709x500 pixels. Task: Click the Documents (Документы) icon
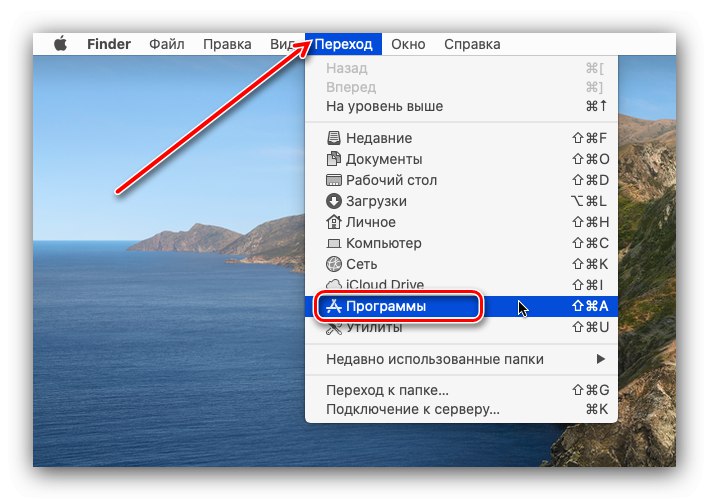click(x=334, y=159)
